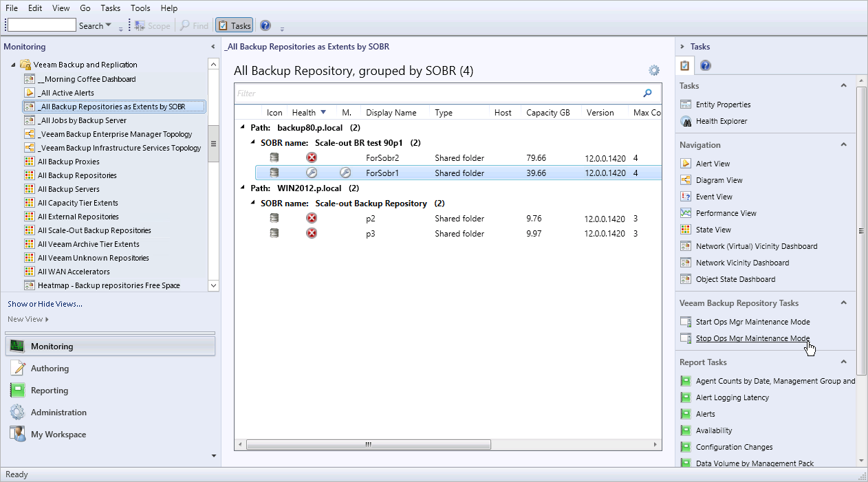Open the Go menu
Image resolution: width=868 pixels, height=482 pixels.
click(x=85, y=8)
